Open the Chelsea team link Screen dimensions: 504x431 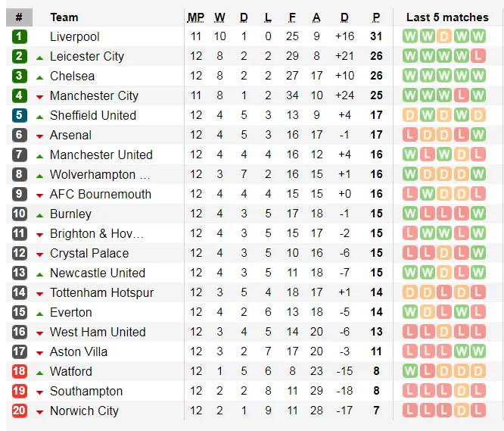point(72,76)
